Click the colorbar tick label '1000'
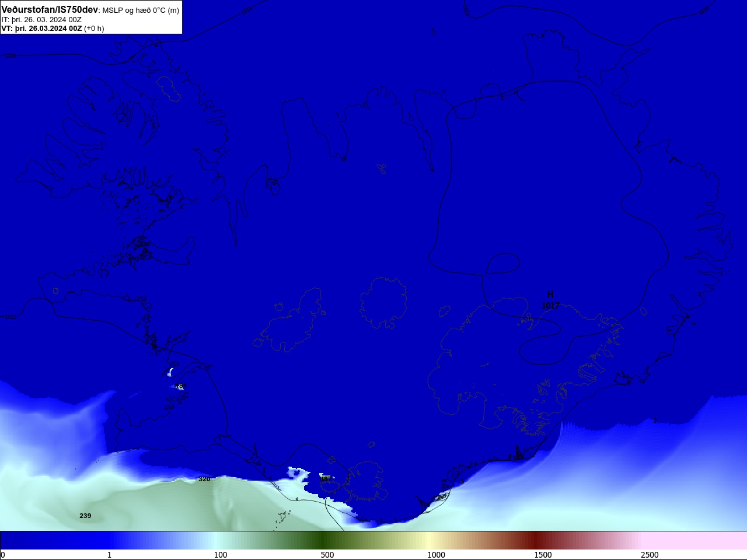The height and width of the screenshot is (560, 747). pos(436,555)
